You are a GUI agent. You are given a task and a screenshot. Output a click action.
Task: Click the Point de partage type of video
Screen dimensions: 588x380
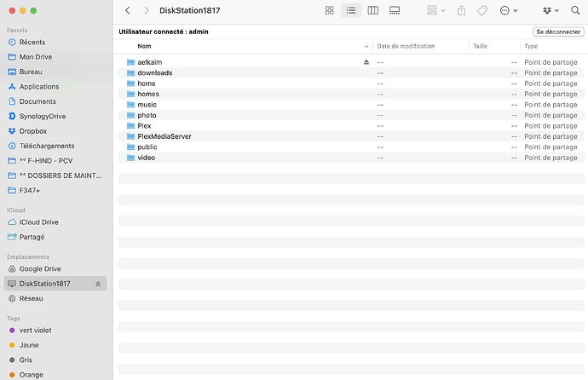[551, 158]
